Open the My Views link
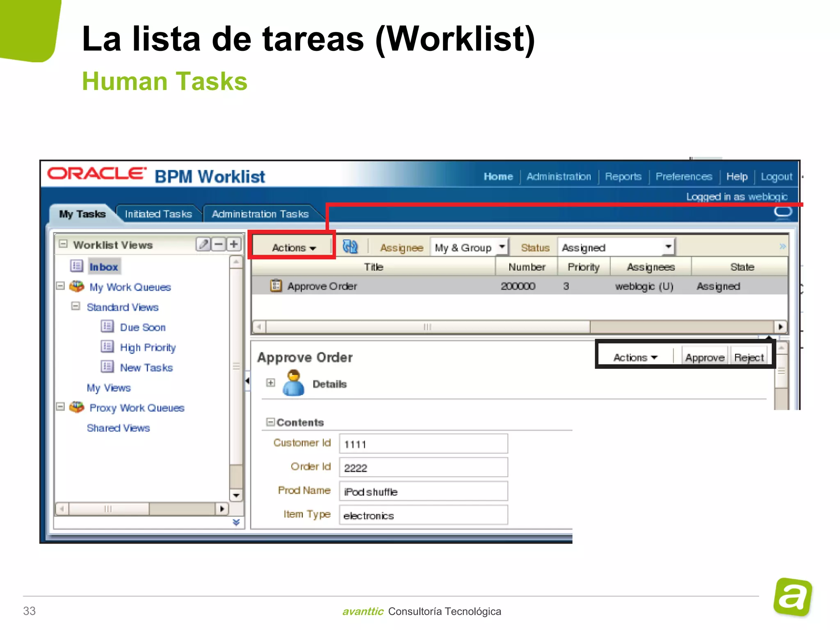The width and height of the screenshot is (840, 630). 109,388
